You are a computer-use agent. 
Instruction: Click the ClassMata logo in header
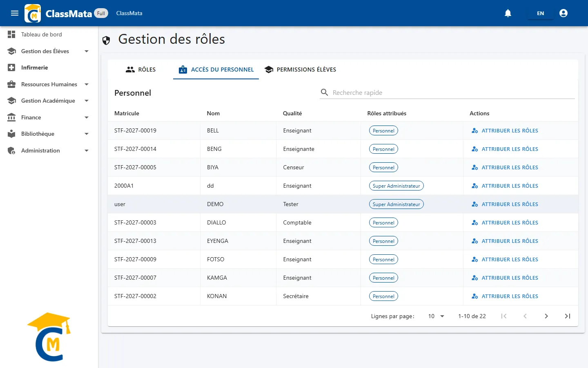(33, 13)
